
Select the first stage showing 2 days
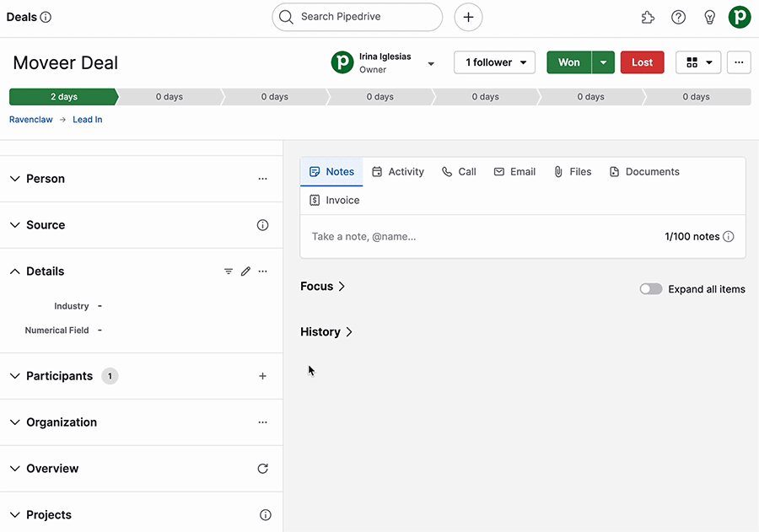63,97
